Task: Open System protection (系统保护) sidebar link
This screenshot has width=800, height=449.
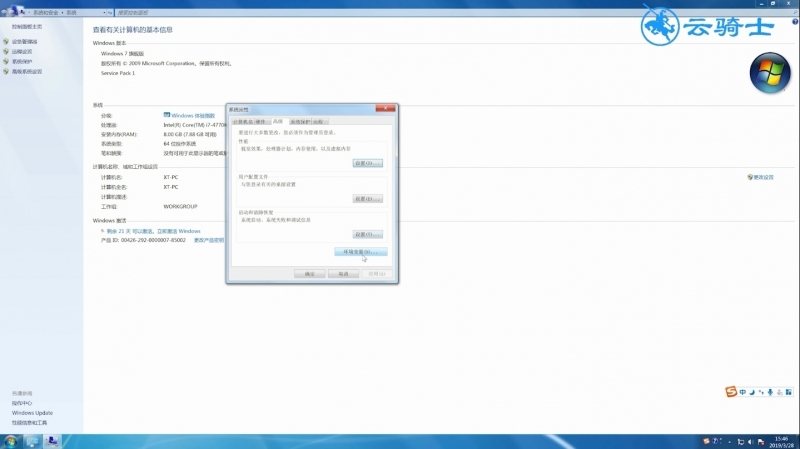Action: (x=22, y=62)
